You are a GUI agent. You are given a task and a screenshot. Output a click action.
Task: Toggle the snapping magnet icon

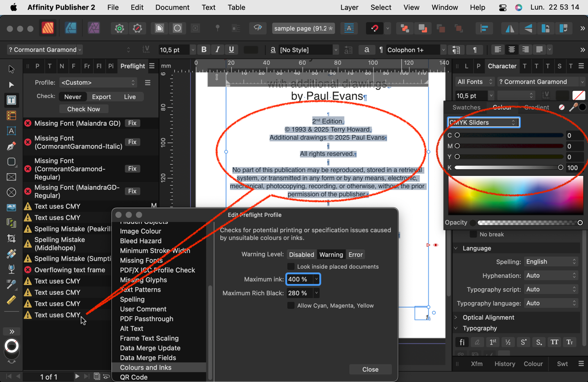375,29
